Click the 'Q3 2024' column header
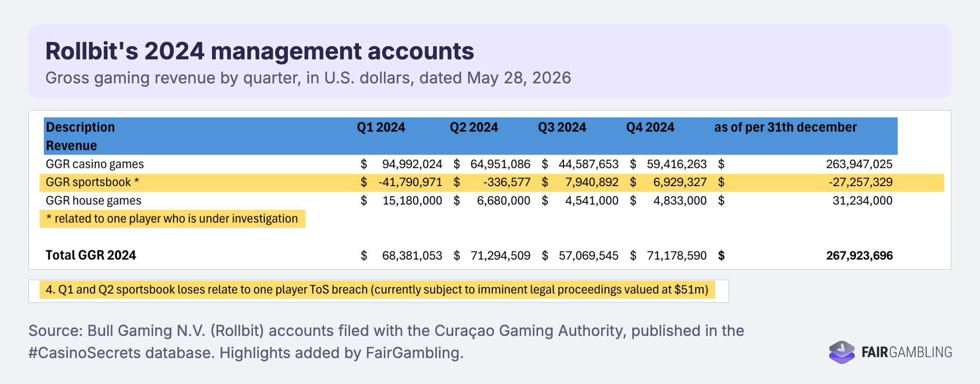 click(x=562, y=127)
